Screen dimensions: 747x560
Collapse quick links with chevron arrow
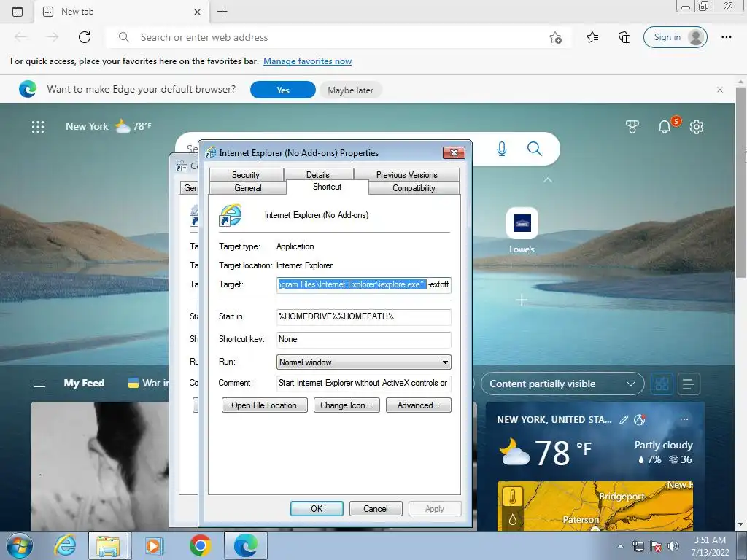[x=548, y=180]
